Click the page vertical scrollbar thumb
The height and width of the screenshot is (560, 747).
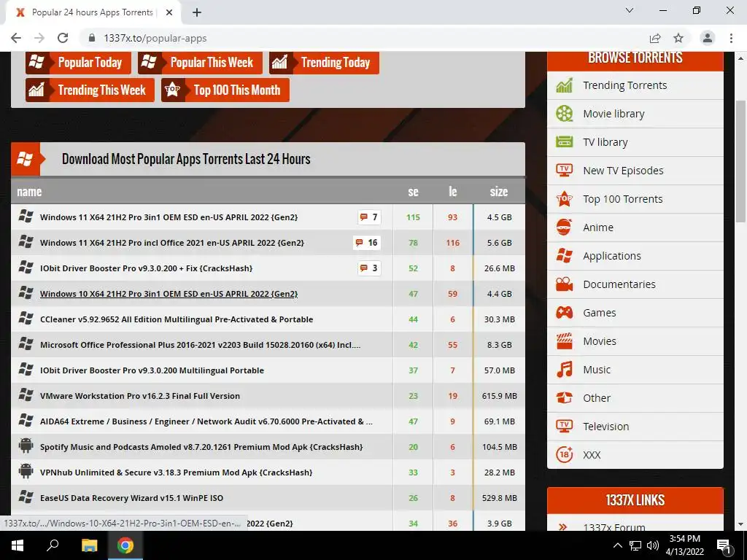740,162
